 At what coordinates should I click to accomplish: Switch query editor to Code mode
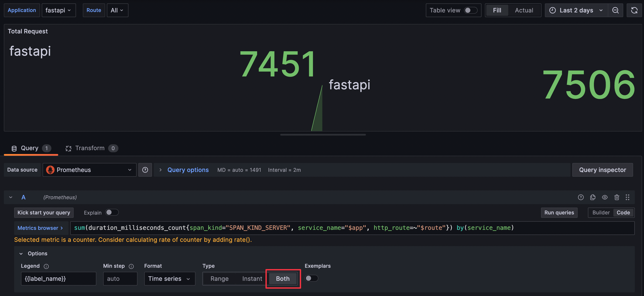click(623, 212)
